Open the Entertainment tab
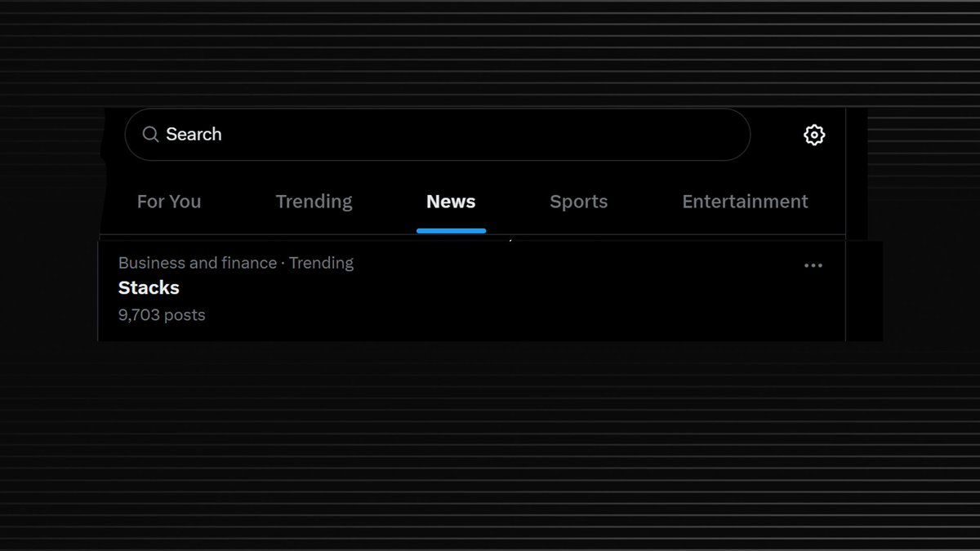Image resolution: width=980 pixels, height=551 pixels. (745, 202)
